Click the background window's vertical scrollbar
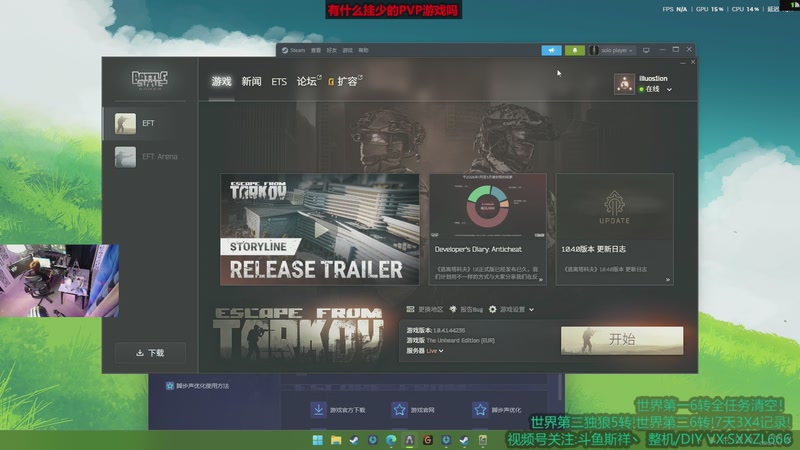This screenshot has height=450, width=800. click(x=560, y=388)
